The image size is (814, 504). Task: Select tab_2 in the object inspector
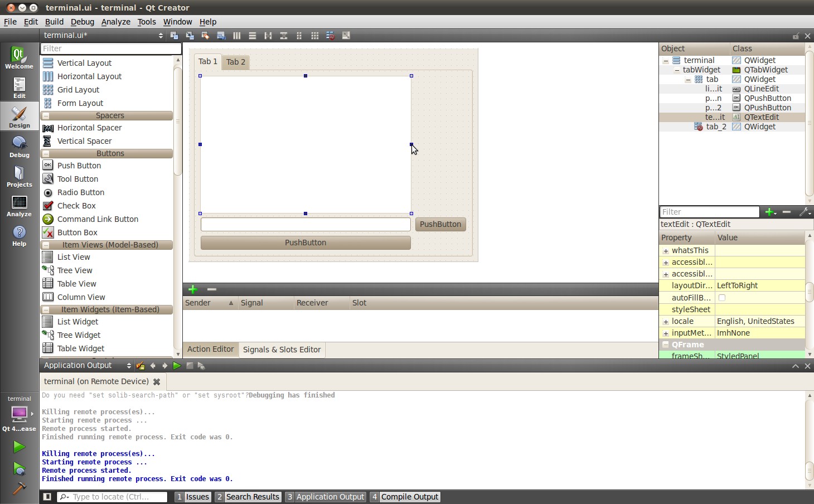pyautogui.click(x=716, y=127)
